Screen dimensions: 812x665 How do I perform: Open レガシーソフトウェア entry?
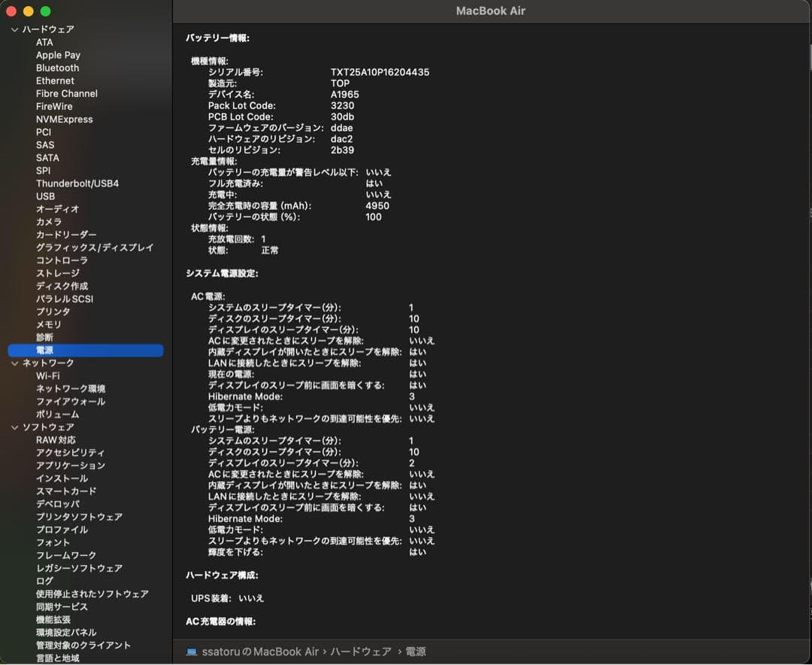click(79, 569)
